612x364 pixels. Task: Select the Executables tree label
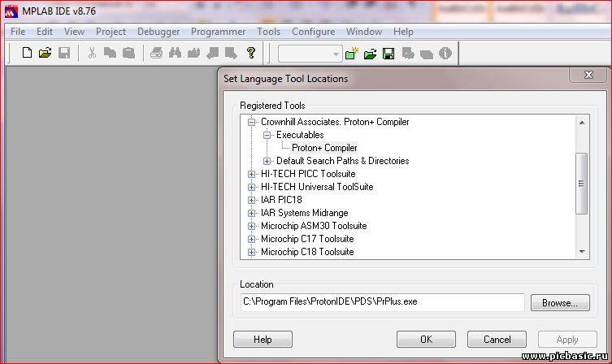(x=300, y=135)
